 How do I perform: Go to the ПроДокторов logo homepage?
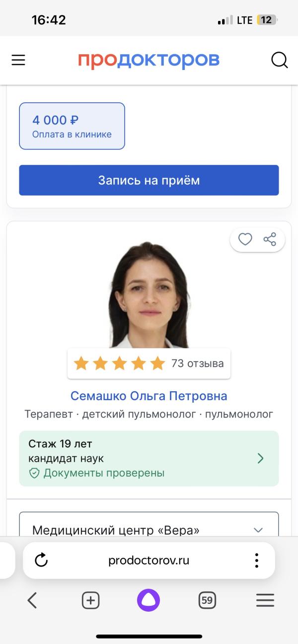point(149,60)
